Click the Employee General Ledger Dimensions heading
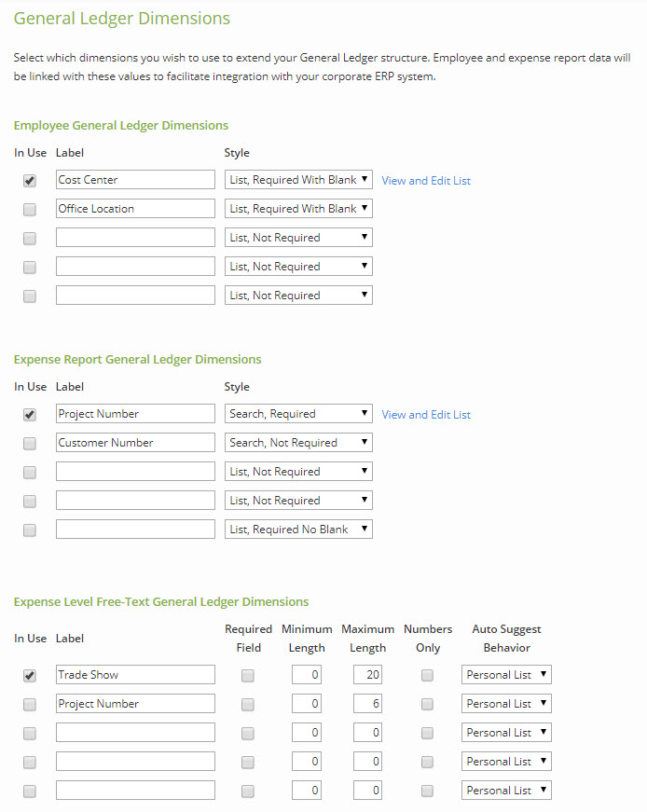 (120, 125)
